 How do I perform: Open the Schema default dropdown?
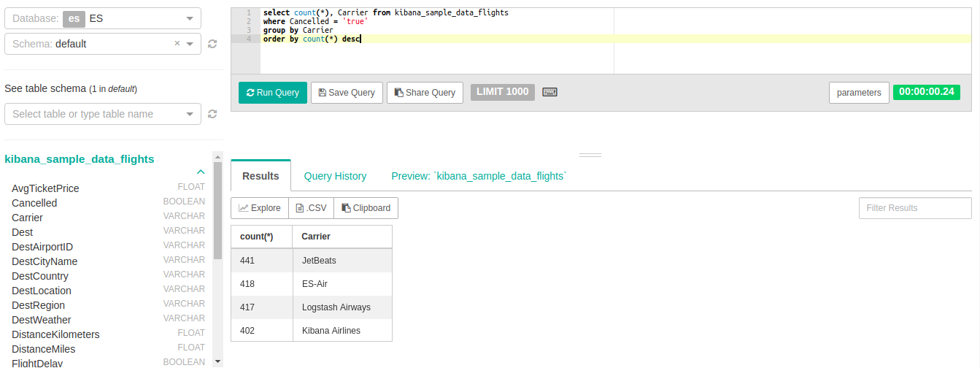coord(103,44)
